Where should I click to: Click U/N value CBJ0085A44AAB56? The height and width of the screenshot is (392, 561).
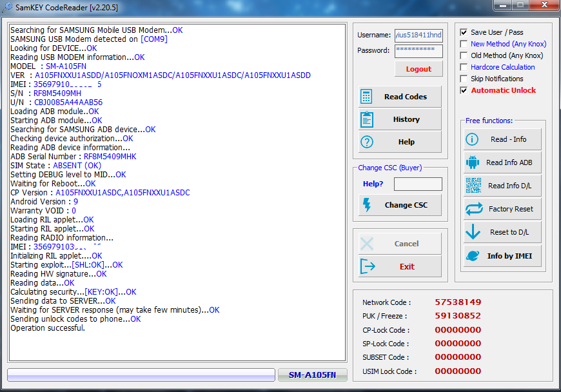[x=68, y=103]
